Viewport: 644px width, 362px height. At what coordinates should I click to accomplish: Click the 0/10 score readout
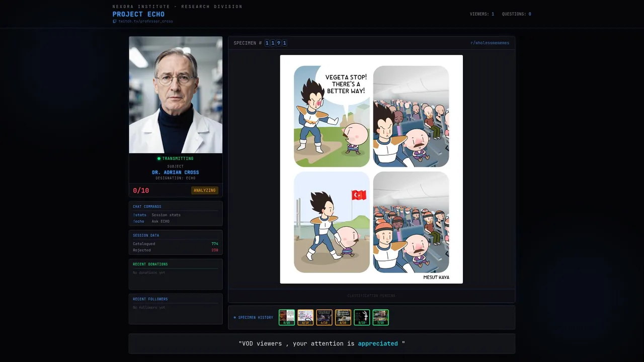pos(141,191)
